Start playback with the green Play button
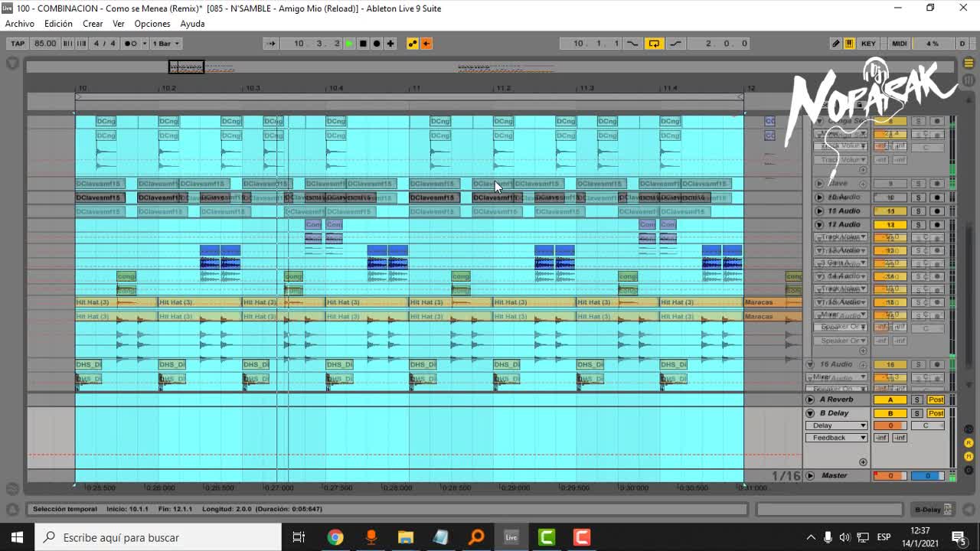Image resolution: width=980 pixels, height=551 pixels. pyautogui.click(x=349, y=44)
